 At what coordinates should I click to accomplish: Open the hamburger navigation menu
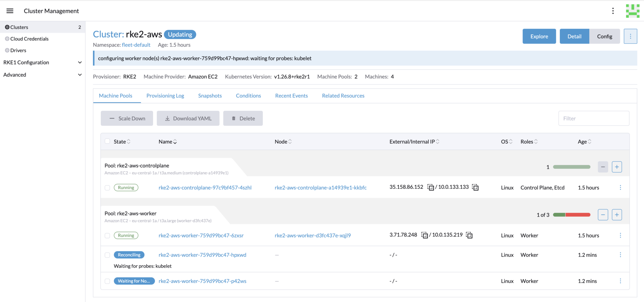(10, 11)
